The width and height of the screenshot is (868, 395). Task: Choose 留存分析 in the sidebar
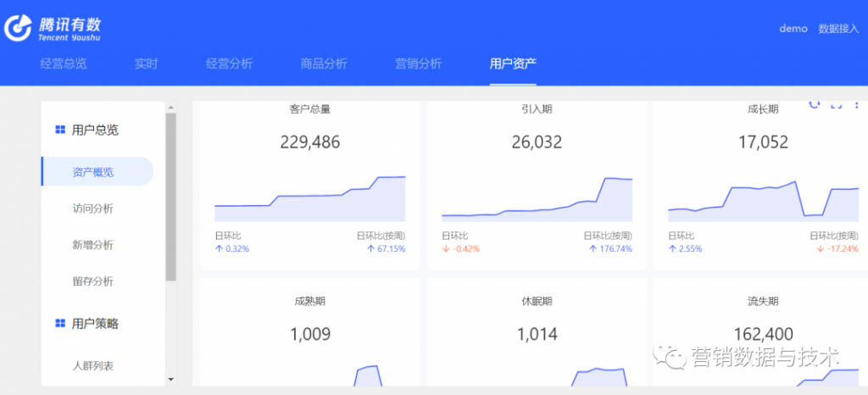(x=93, y=281)
